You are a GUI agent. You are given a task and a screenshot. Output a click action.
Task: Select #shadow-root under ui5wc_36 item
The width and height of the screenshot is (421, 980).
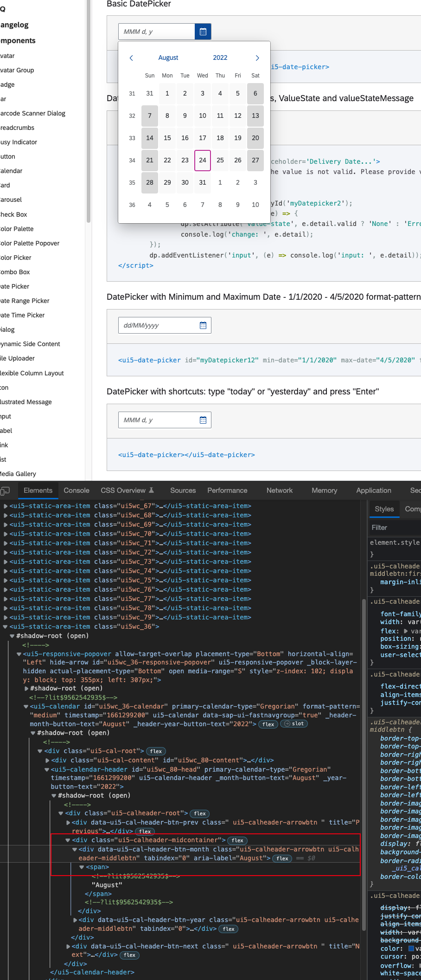52,636
